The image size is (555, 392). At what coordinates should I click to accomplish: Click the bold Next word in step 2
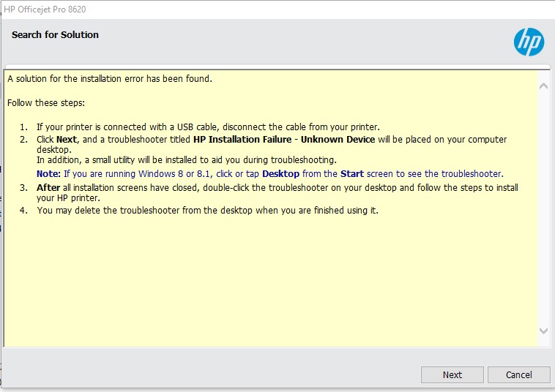coord(67,139)
